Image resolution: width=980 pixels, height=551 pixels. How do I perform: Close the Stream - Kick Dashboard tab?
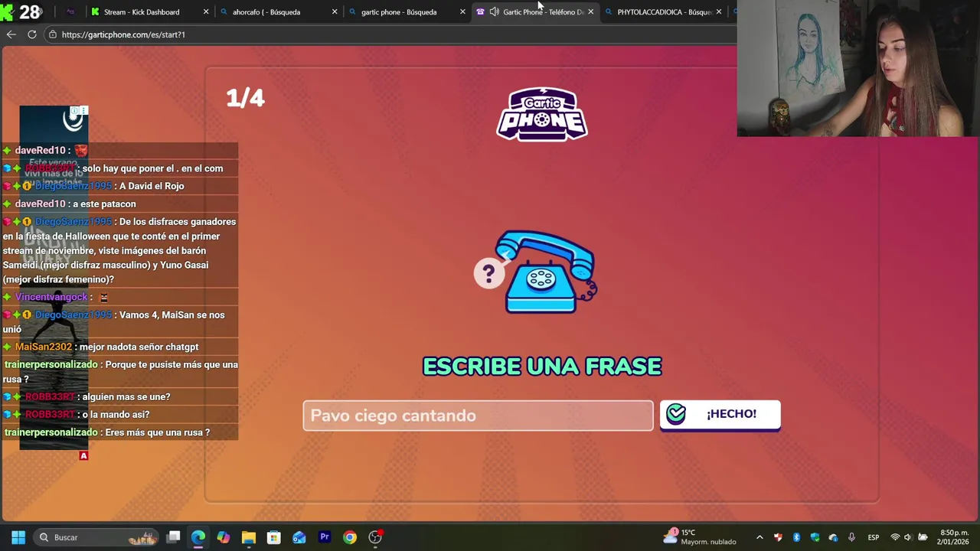(206, 11)
